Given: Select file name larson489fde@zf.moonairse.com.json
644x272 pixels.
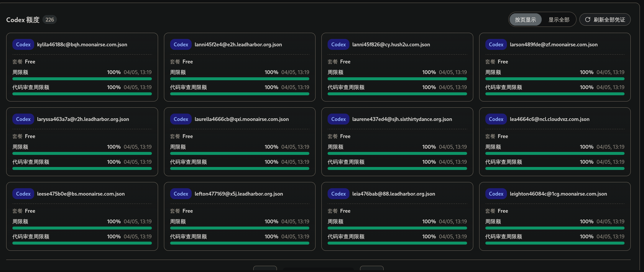Looking at the screenshot, I should 554,45.
